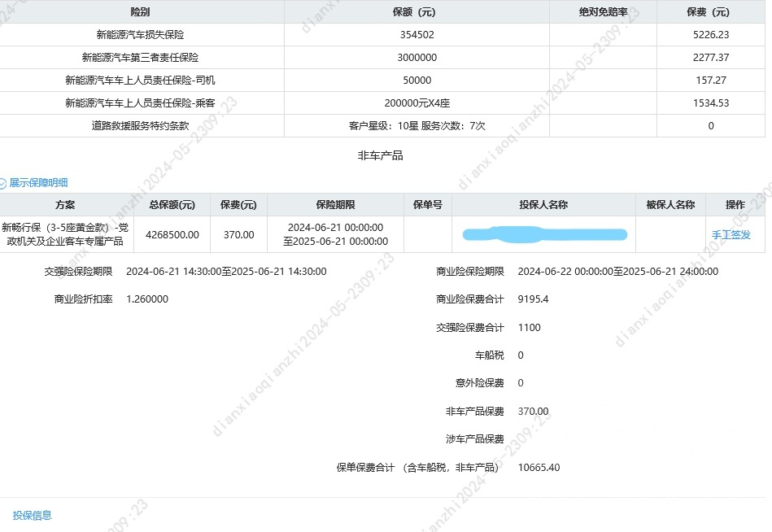The width and height of the screenshot is (772, 532).
Task: Expand the 投保信息 section
Action: 31,515
